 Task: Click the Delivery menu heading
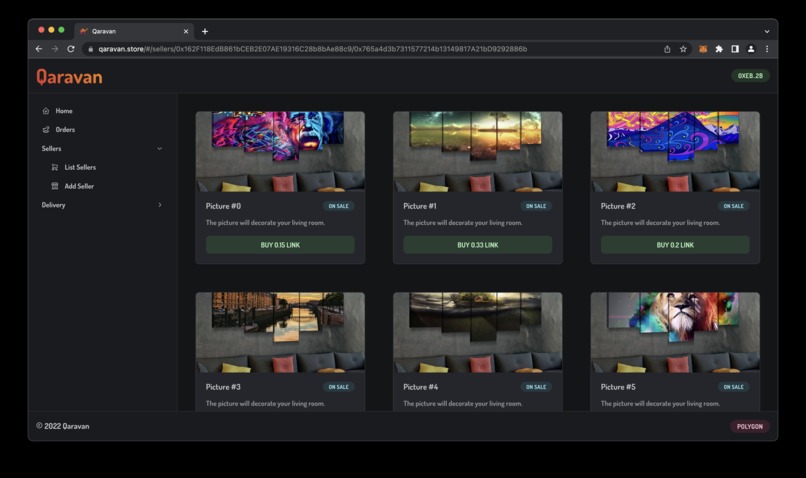pos(53,205)
